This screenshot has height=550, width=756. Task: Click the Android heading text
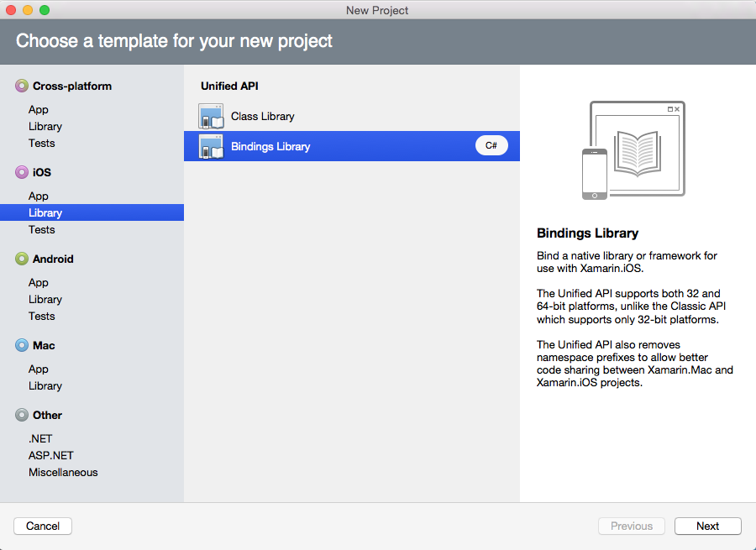[x=53, y=259]
